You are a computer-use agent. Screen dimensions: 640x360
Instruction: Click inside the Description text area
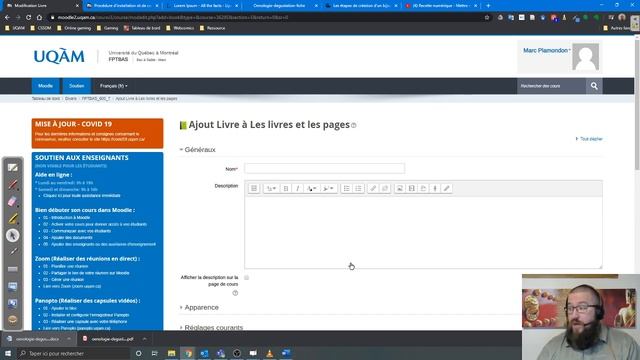(x=423, y=232)
